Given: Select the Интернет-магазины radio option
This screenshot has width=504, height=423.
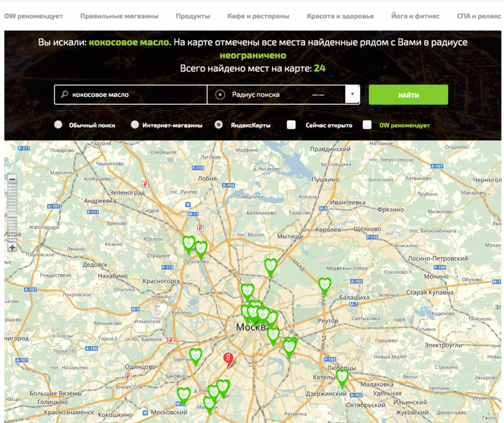Looking at the screenshot, I should coord(135,125).
